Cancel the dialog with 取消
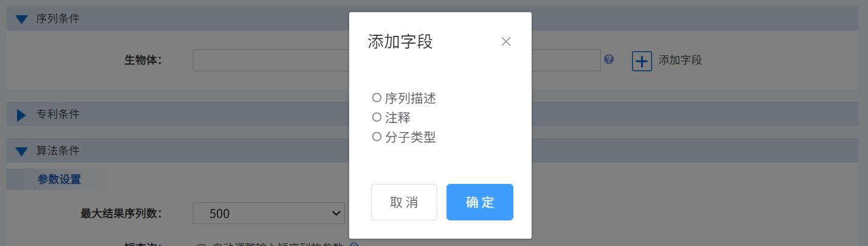Image resolution: width=868 pixels, height=246 pixels. click(404, 202)
